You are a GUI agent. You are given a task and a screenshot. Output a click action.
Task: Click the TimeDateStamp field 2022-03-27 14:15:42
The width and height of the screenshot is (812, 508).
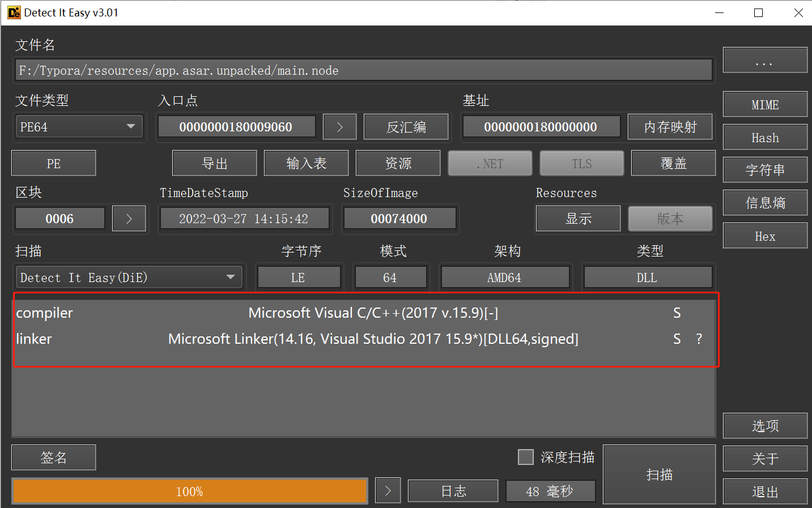click(245, 219)
